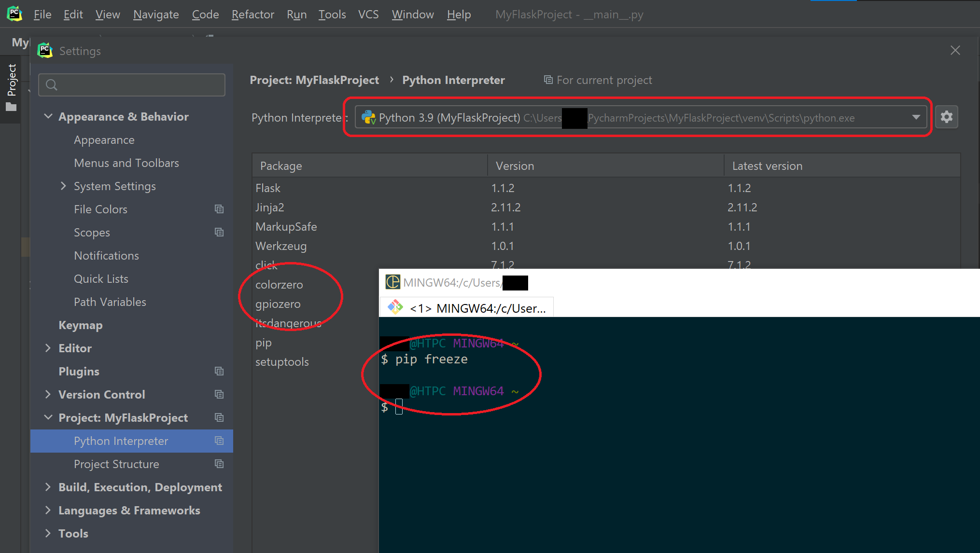Collapse the Appearance & Behavior section
Image resolution: width=980 pixels, height=553 pixels.
point(48,116)
